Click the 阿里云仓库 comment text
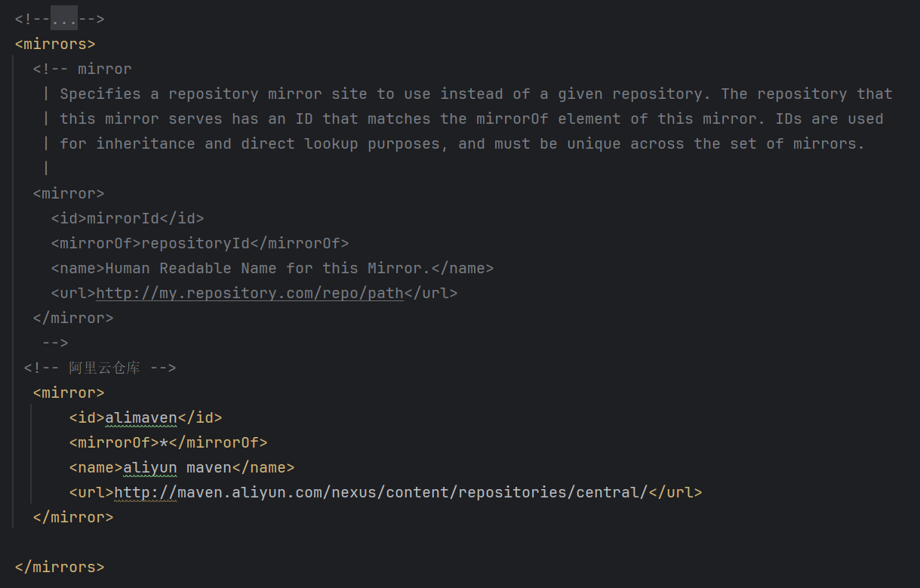Viewport: 920px width, 588px height. [x=104, y=368]
